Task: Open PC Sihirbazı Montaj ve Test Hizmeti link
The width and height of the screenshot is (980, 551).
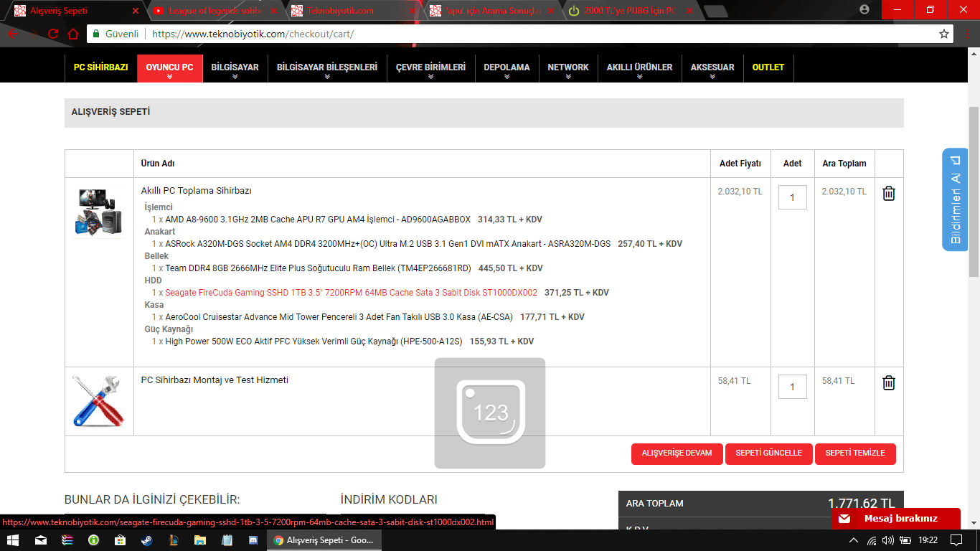Action: (x=215, y=380)
